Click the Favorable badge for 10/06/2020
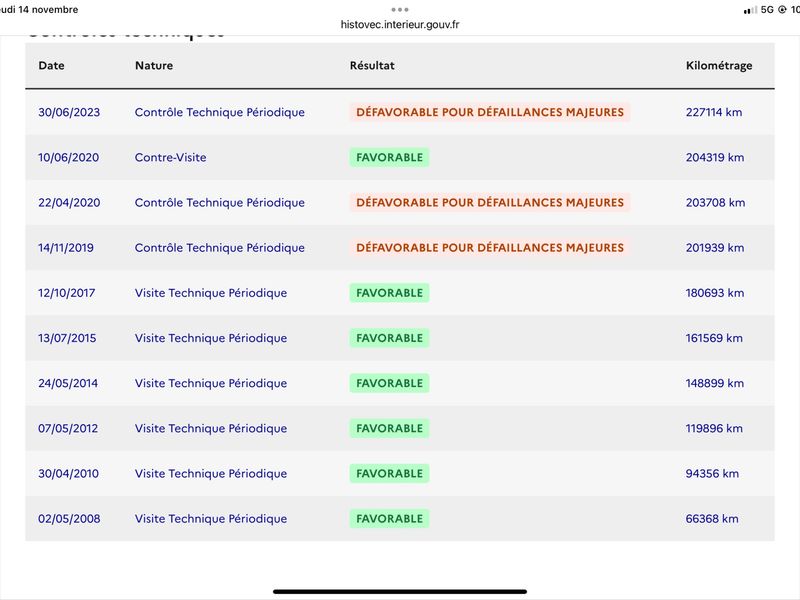This screenshot has width=800, height=600. pyautogui.click(x=389, y=157)
